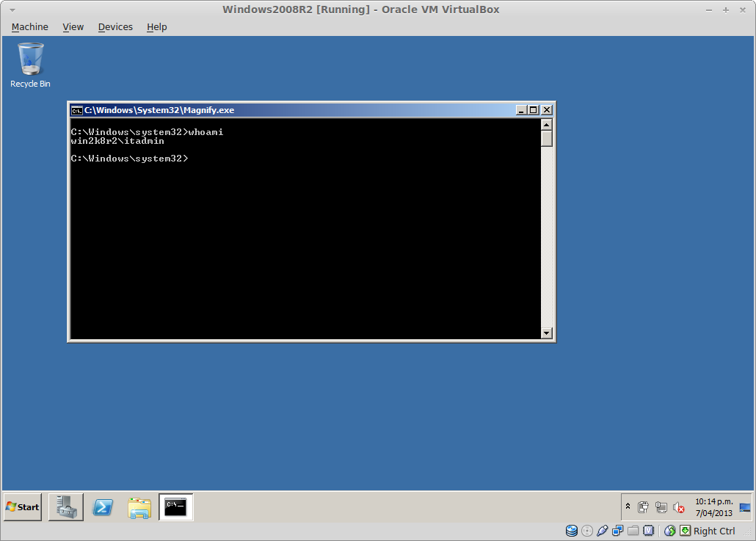Click the VirtualBox USB devices icon
The height and width of the screenshot is (541, 756).
click(x=602, y=531)
